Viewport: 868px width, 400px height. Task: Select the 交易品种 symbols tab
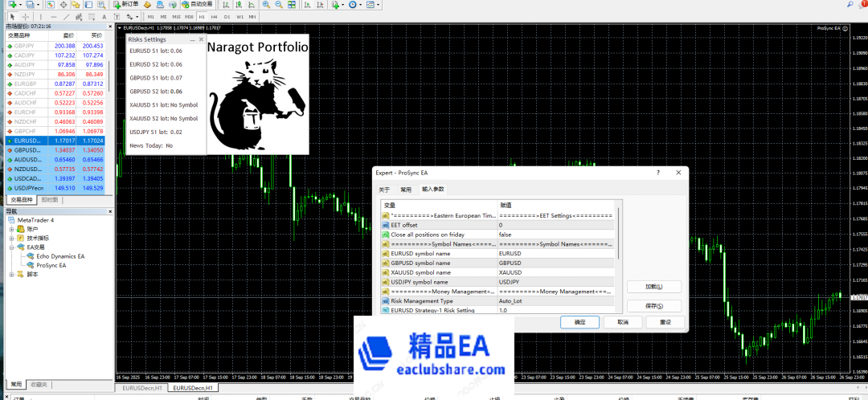[x=22, y=200]
